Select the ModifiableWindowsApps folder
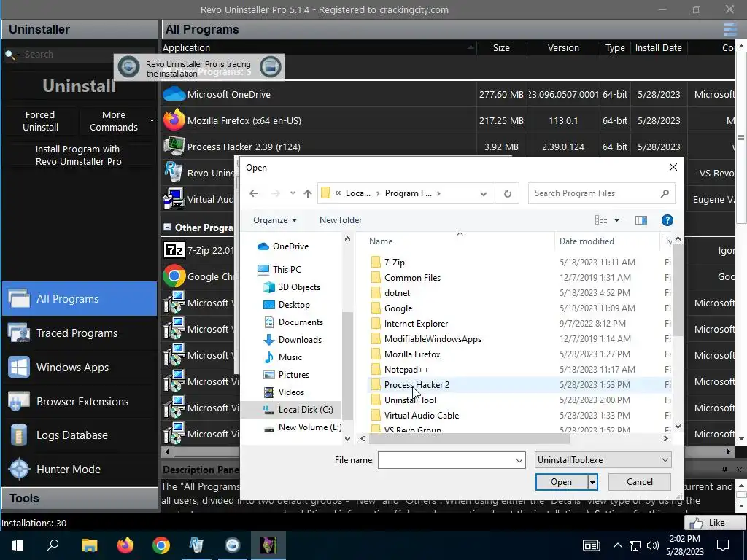This screenshot has width=747, height=560. click(433, 339)
